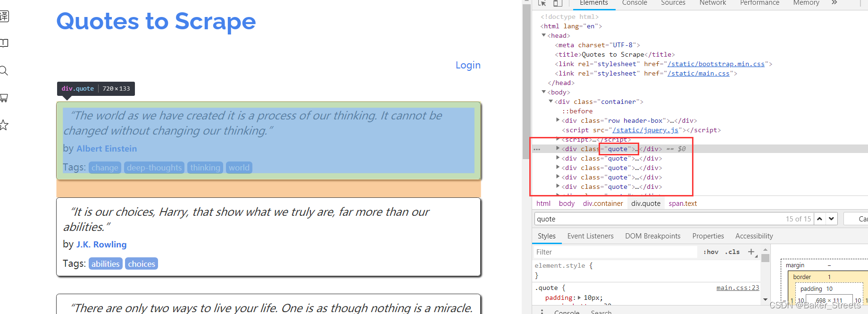Open the shopping cart sidebar icon

click(x=4, y=98)
